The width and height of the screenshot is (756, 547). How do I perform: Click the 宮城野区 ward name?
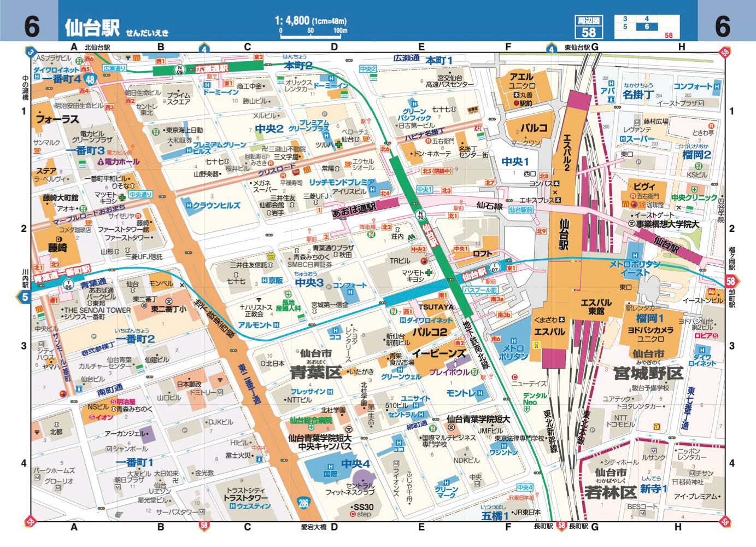(648, 374)
